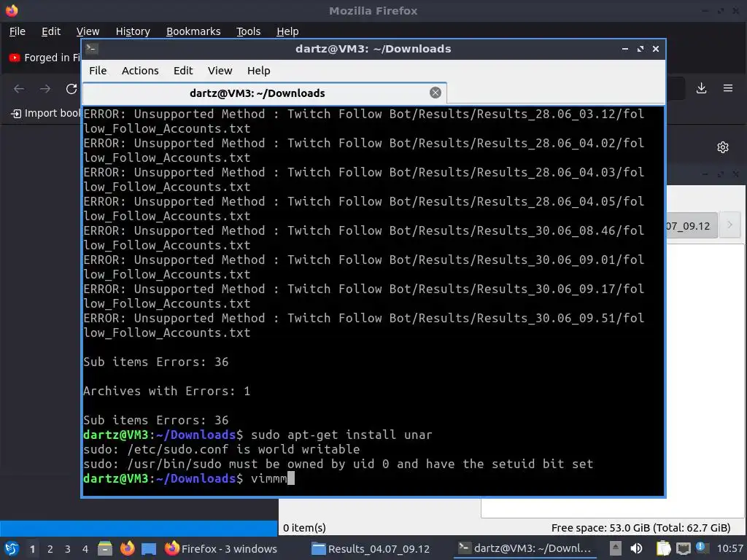The image size is (747, 560).
Task: Switch to workspace 4
Action: [85, 549]
